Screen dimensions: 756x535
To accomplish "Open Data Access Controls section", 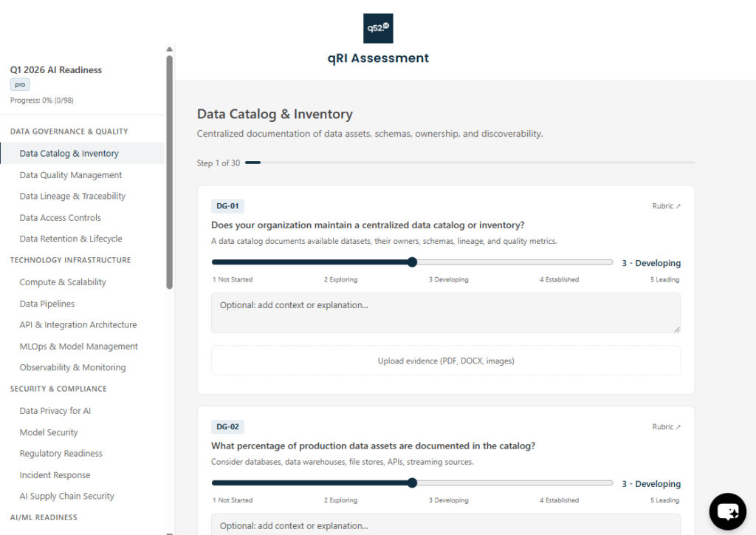I will 61,217.
